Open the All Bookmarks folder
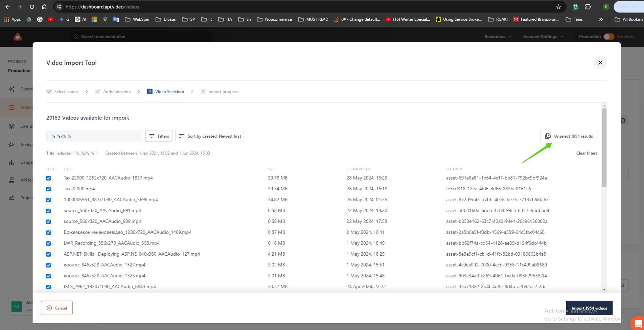The image size is (644, 330). (x=629, y=19)
